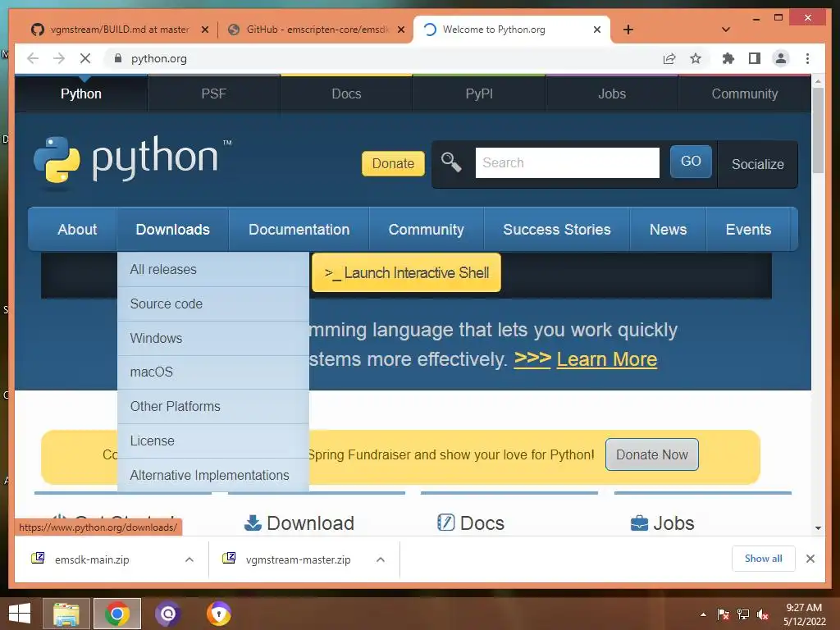Choose macOS in the Downloads menu
The height and width of the screenshot is (630, 840).
213,372
